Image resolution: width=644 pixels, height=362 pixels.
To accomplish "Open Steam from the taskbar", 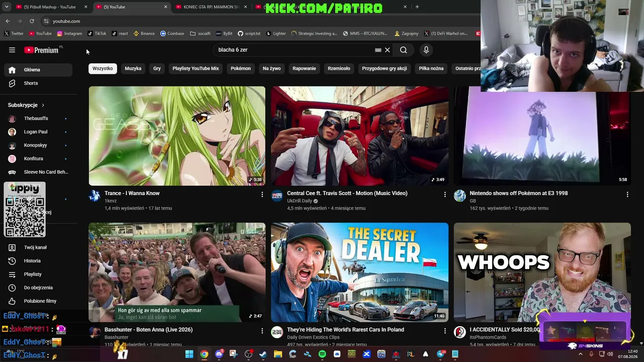I will coord(263,354).
